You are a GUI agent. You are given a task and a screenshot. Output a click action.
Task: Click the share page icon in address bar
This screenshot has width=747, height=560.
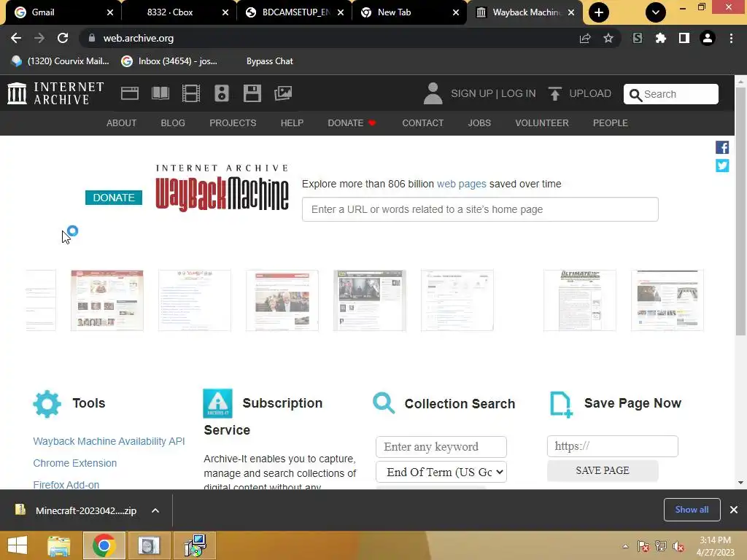point(585,38)
